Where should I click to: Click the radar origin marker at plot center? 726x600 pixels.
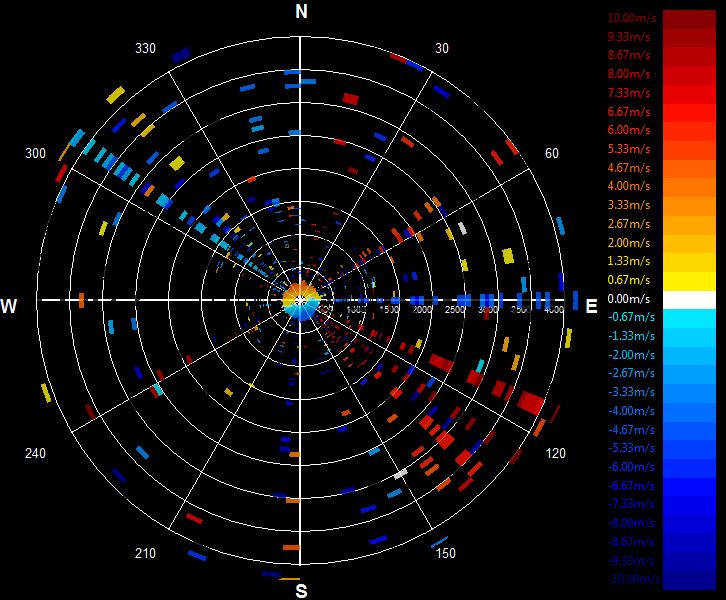(300, 300)
